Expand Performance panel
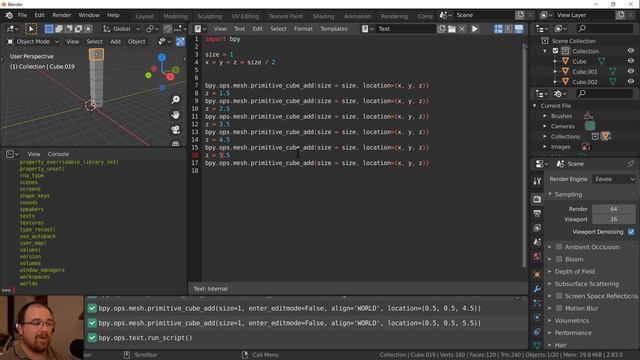The height and width of the screenshot is (360, 640). pyautogui.click(x=572, y=333)
